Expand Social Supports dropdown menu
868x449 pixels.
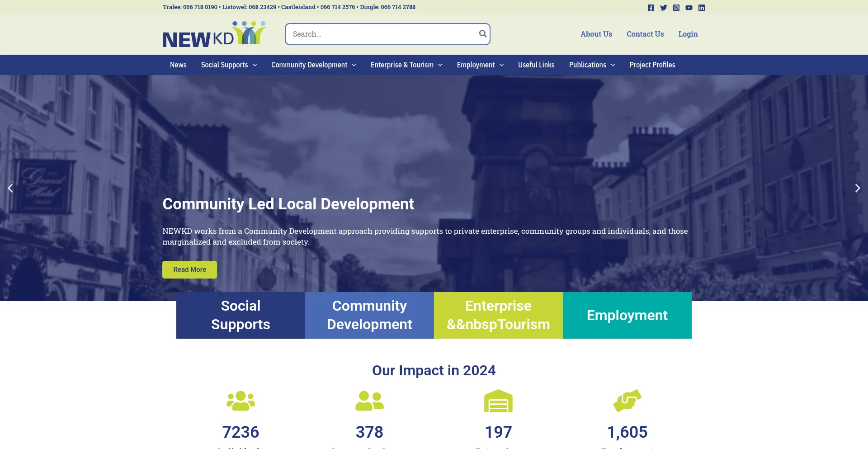click(229, 65)
